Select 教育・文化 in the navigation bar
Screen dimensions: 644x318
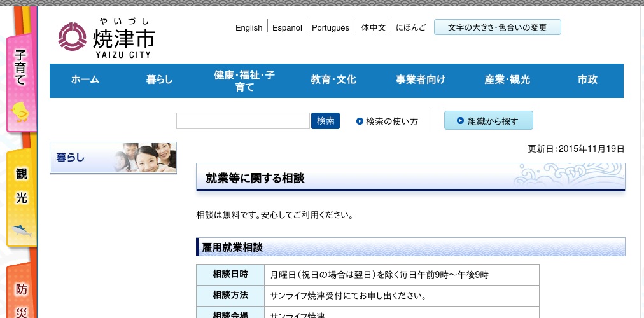point(333,80)
